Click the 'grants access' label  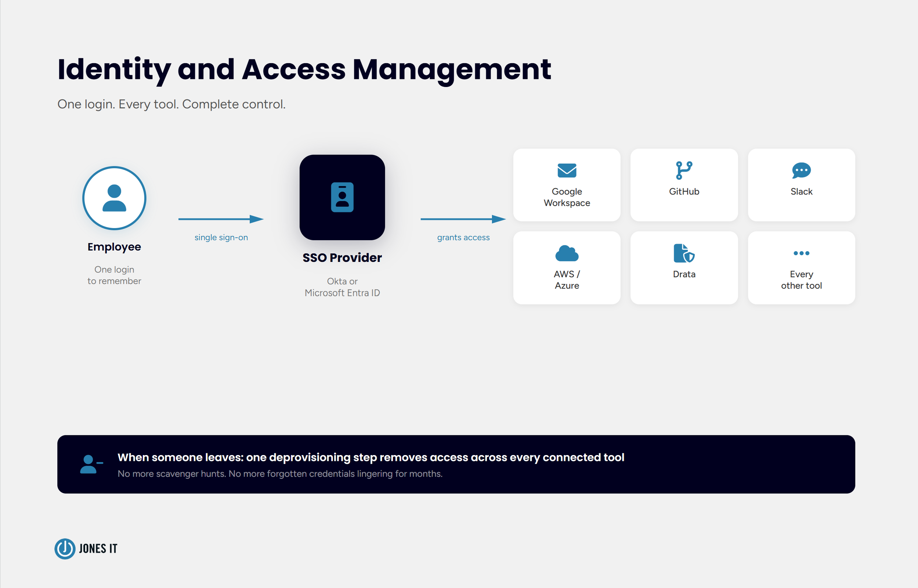coord(463,238)
